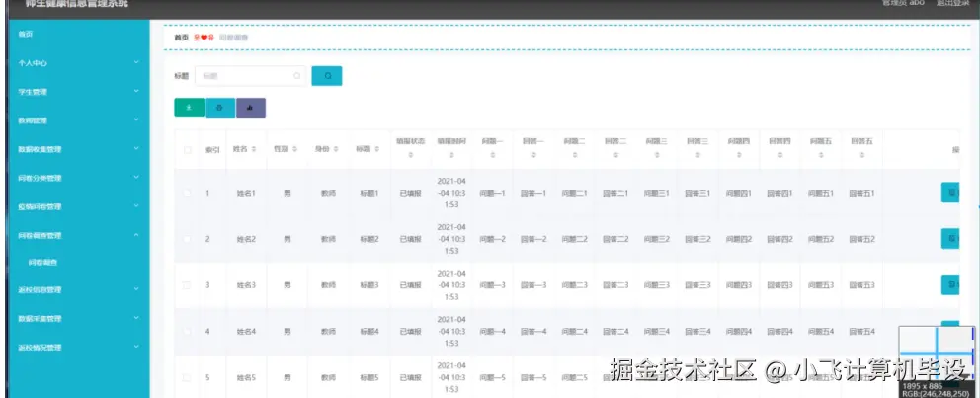Sort table by 填报时间 column arrows

point(451,154)
